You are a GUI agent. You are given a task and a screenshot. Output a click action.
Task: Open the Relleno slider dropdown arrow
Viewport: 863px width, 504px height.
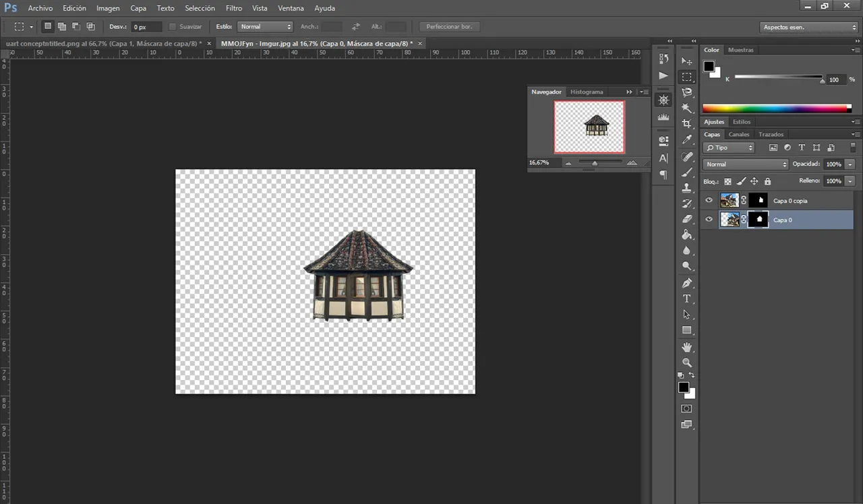coord(850,181)
